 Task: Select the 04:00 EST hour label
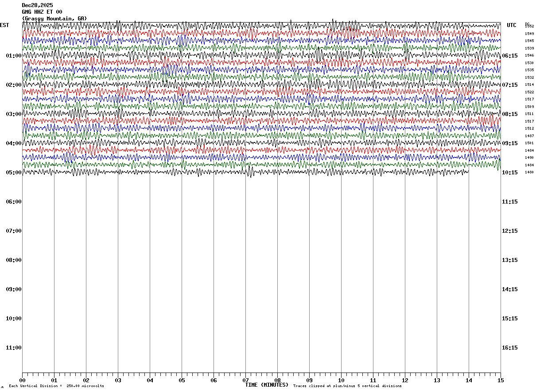click(x=14, y=143)
